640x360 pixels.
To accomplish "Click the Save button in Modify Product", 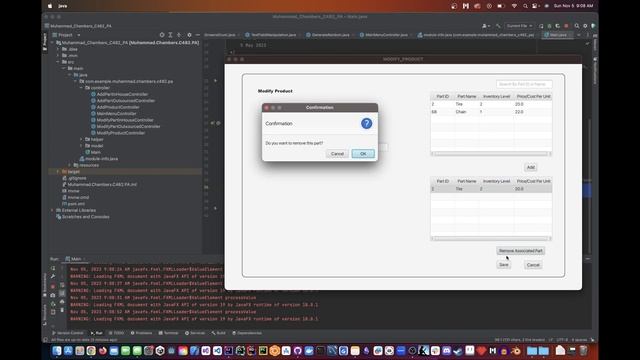I will click(x=504, y=265).
